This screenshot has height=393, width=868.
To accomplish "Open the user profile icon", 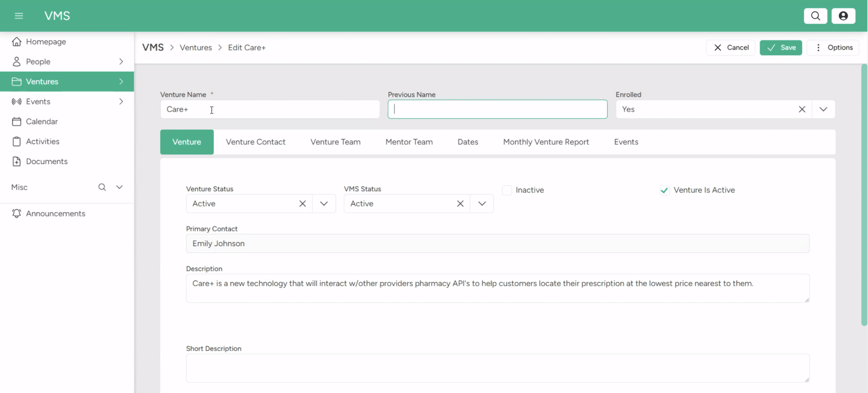I will pyautogui.click(x=844, y=16).
